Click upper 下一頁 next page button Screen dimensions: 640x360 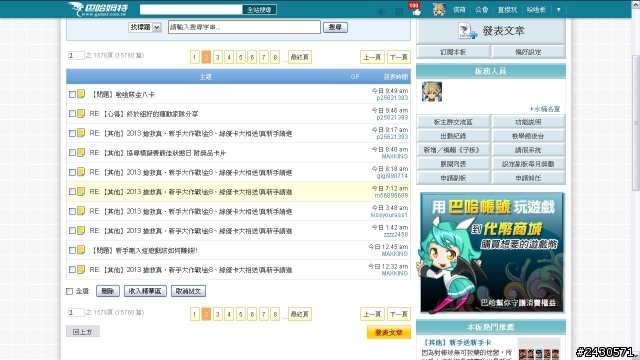point(398,57)
